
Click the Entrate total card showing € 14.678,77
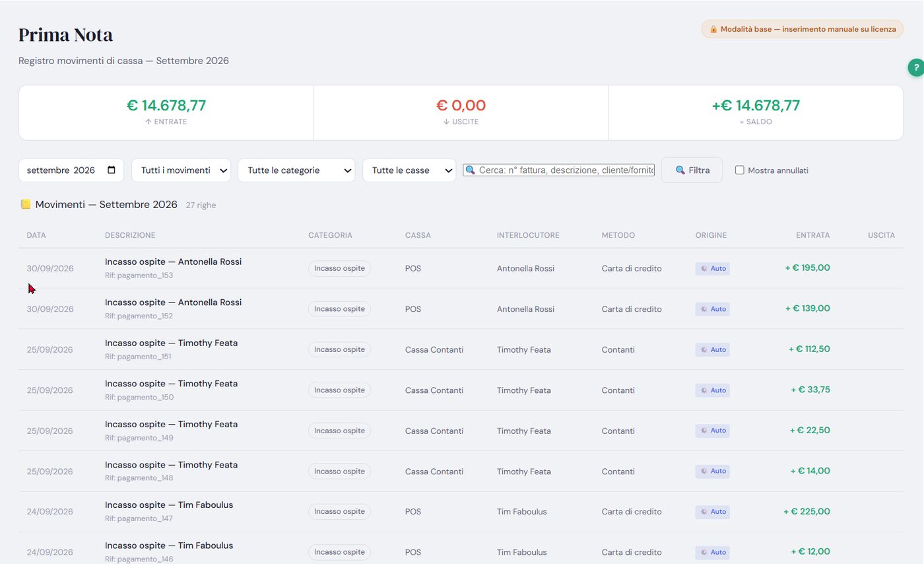(x=166, y=112)
